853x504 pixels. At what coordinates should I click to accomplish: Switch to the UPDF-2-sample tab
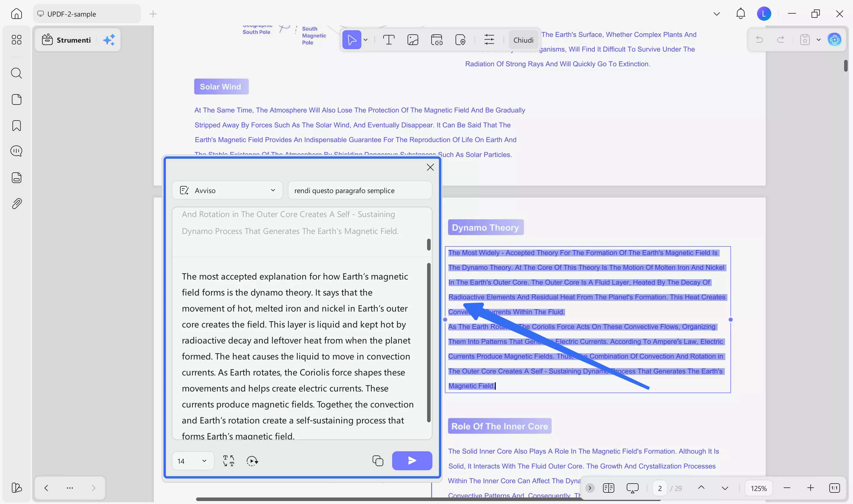[87, 14]
